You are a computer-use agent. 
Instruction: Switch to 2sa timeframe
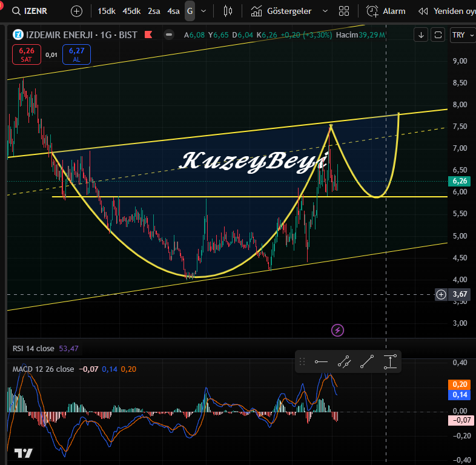point(154,12)
